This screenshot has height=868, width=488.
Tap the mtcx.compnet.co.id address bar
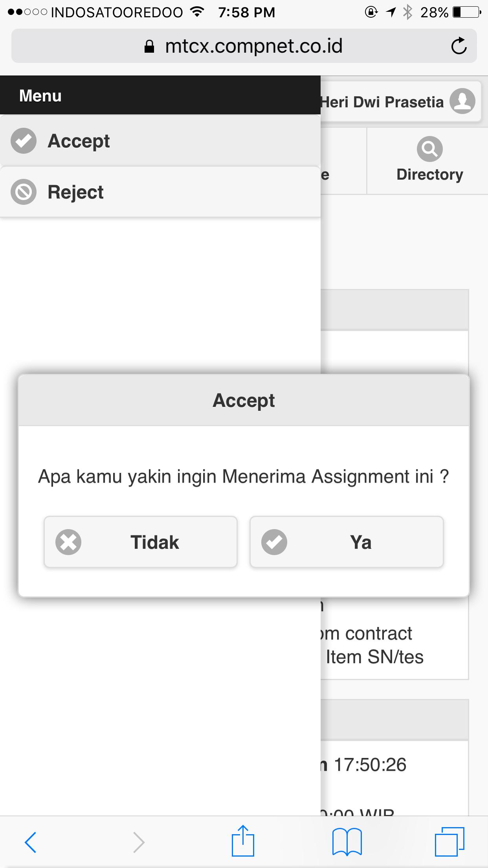pyautogui.click(x=244, y=46)
